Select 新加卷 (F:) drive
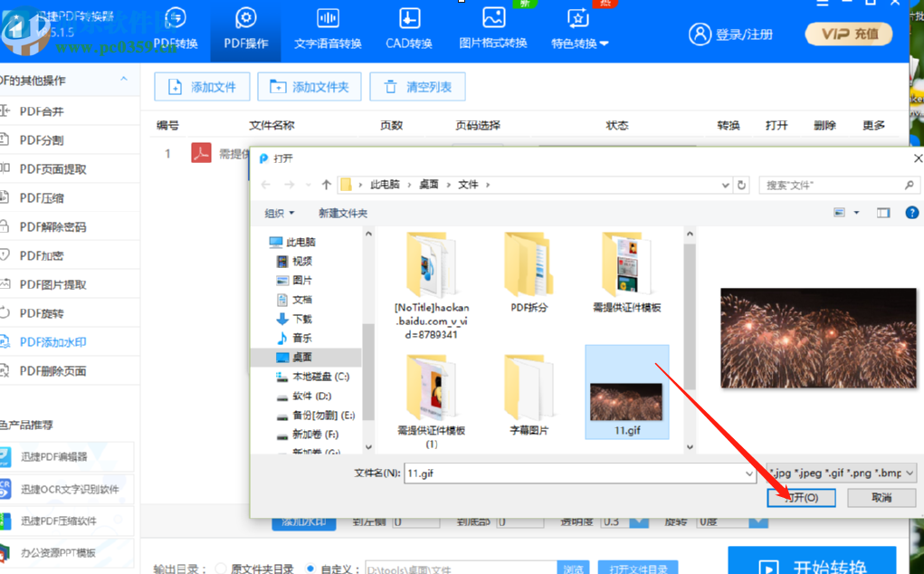Image resolution: width=924 pixels, height=574 pixels. click(x=308, y=435)
